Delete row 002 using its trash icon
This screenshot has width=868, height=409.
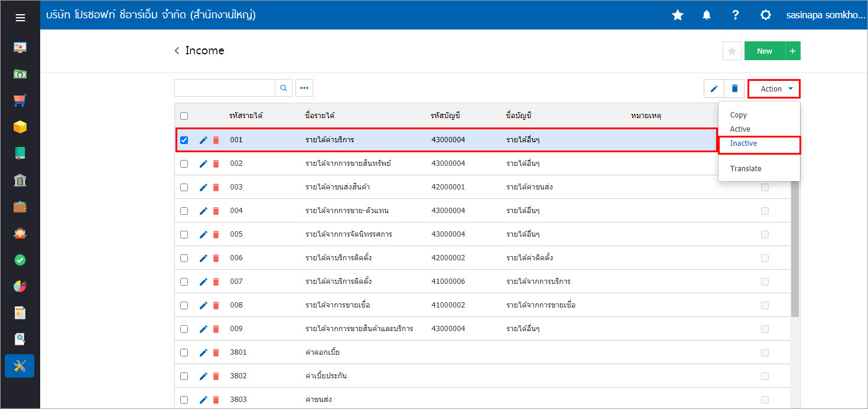tap(216, 163)
